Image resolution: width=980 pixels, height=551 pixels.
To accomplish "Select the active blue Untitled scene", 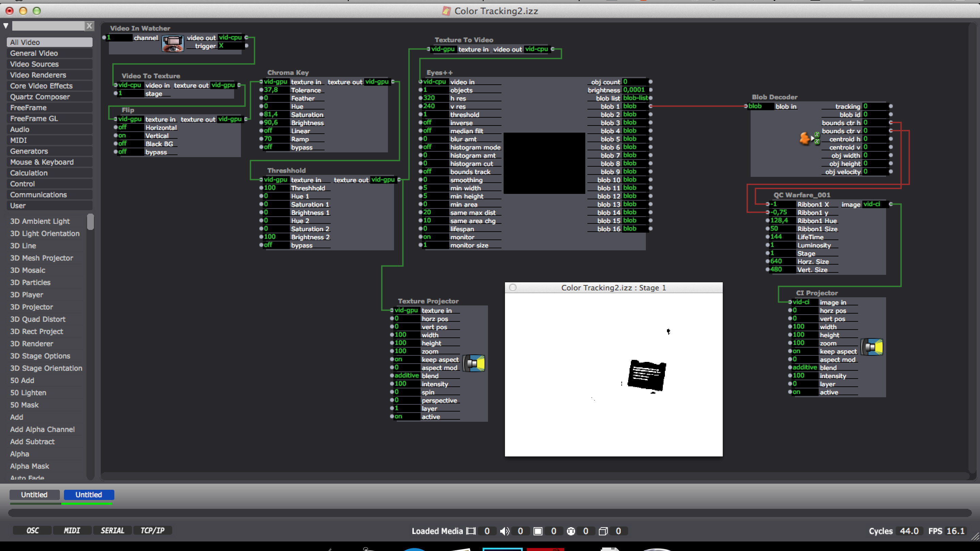I will coord(88,494).
